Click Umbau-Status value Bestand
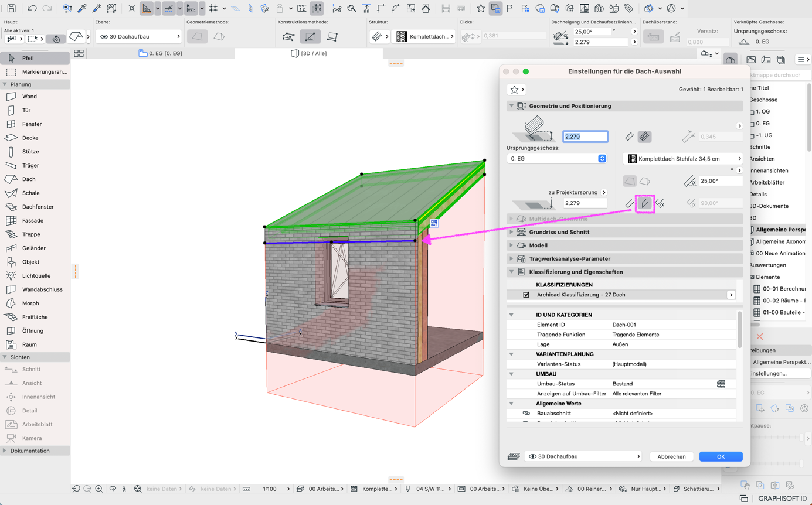The width and height of the screenshot is (812, 505). coord(623,384)
